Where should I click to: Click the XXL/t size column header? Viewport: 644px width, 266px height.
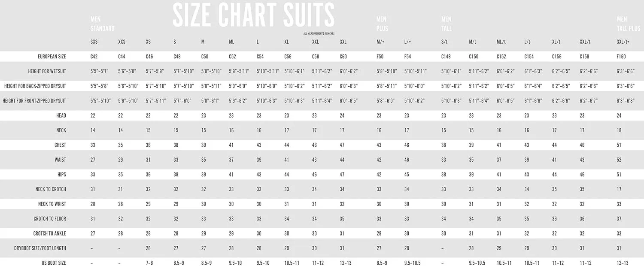(585, 42)
